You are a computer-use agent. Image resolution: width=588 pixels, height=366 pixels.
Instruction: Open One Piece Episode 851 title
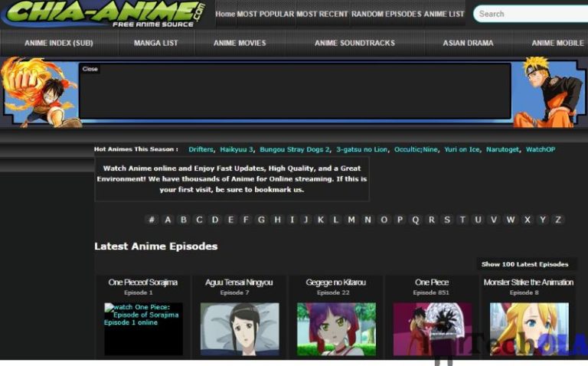coord(432,283)
